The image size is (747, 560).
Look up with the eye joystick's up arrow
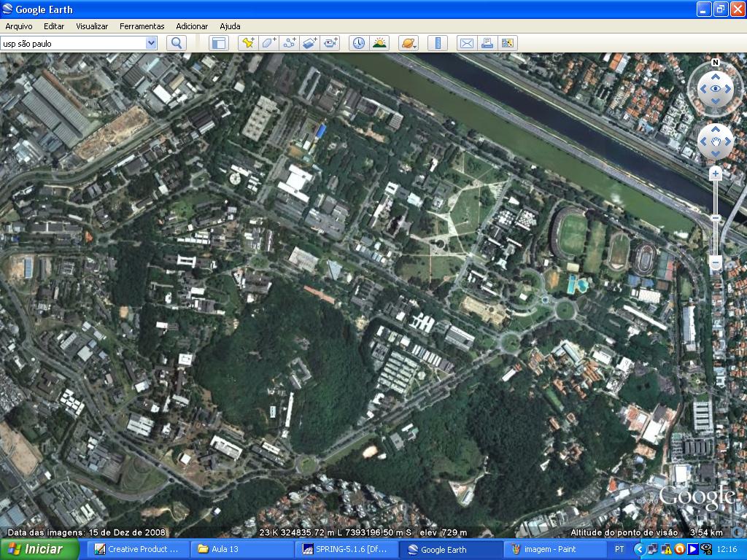[715, 76]
